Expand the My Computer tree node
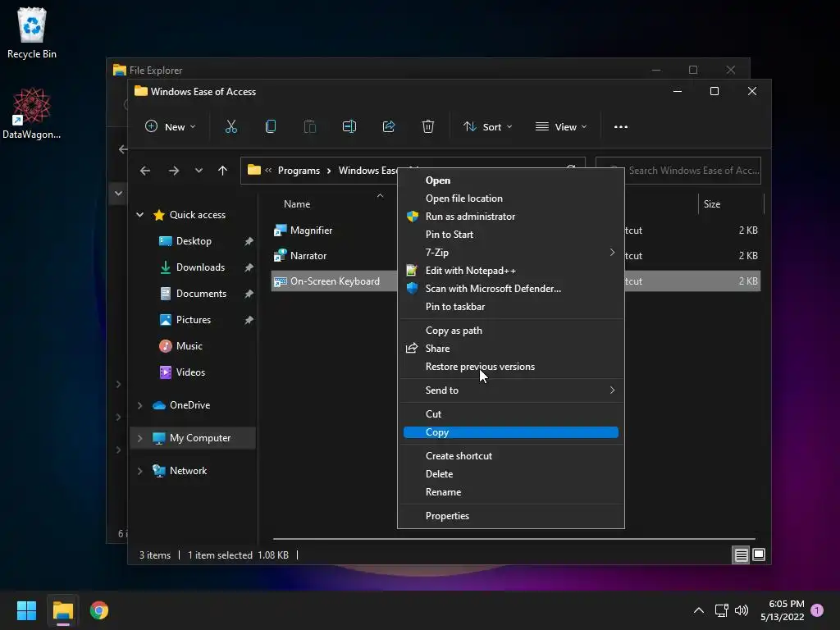Screen dimensions: 840x630 [x=139, y=438]
